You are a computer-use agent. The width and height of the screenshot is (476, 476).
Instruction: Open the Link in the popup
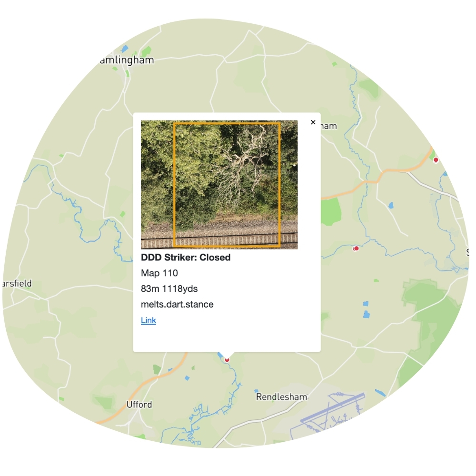click(149, 320)
